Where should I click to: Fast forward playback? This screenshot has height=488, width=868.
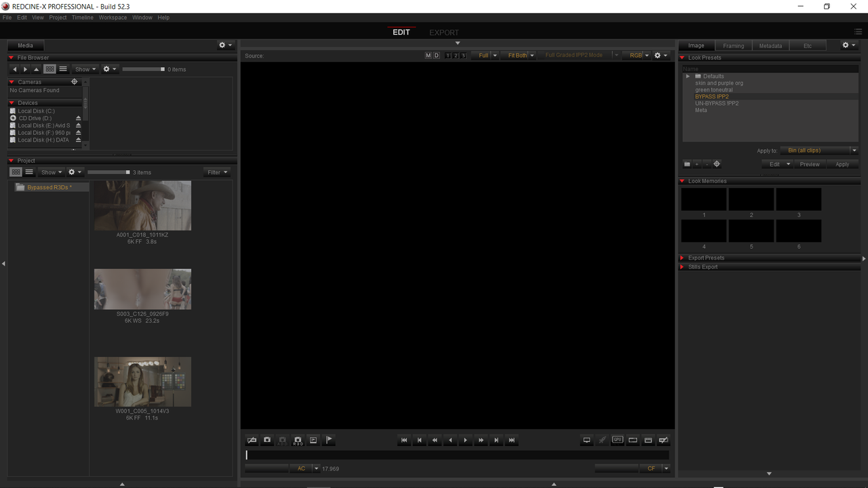coord(481,440)
